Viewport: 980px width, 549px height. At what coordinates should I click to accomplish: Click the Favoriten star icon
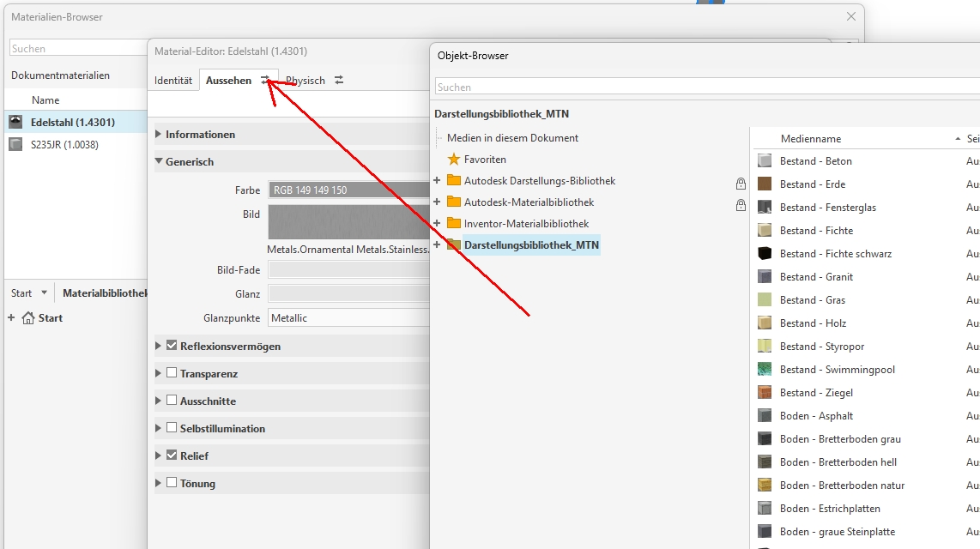point(454,160)
